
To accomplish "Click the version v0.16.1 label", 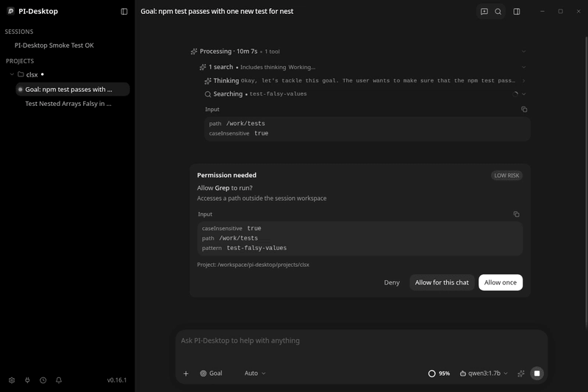I will [117, 380].
